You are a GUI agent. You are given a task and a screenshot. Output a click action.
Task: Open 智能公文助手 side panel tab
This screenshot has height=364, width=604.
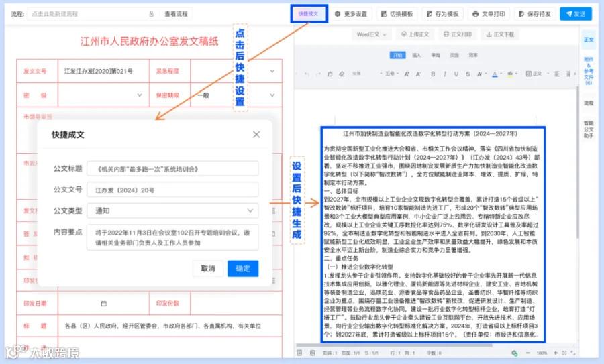click(x=588, y=129)
